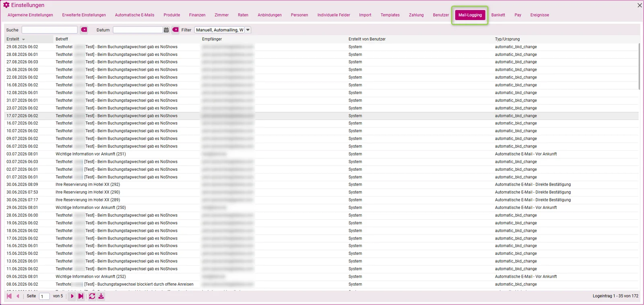Click the Mail-Logging tab
This screenshot has height=305, width=644.
pos(470,15)
